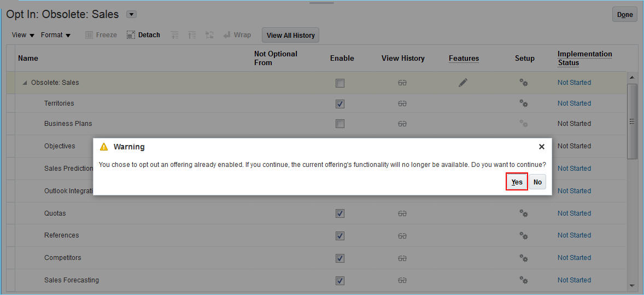Open view history glasses for Sales Forecasting
This screenshot has width=644, height=295.
click(x=402, y=280)
